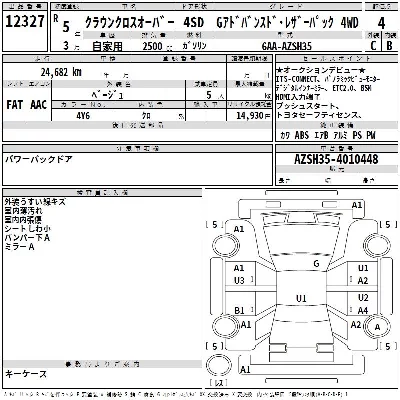Select the mileage 24,682 km
This screenshot has width=400, height=400.
[61, 72]
